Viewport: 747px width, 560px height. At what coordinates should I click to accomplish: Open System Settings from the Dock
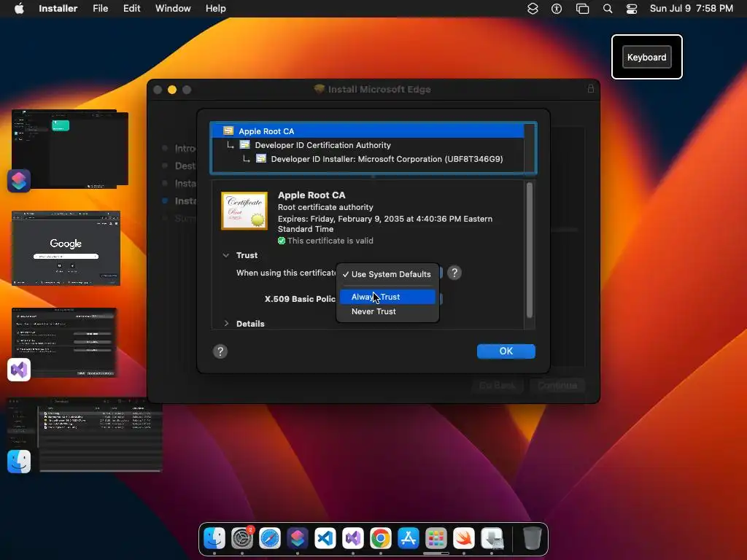pyautogui.click(x=242, y=539)
